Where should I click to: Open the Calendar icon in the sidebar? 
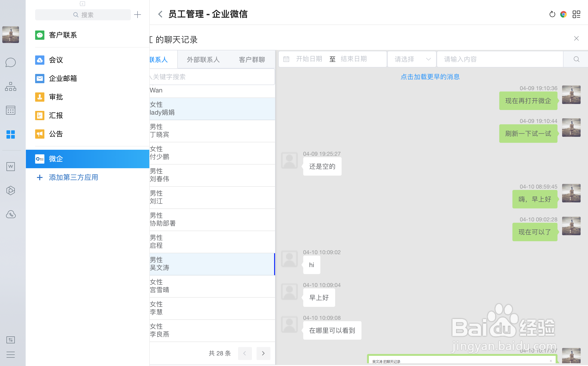pyautogui.click(x=10, y=110)
